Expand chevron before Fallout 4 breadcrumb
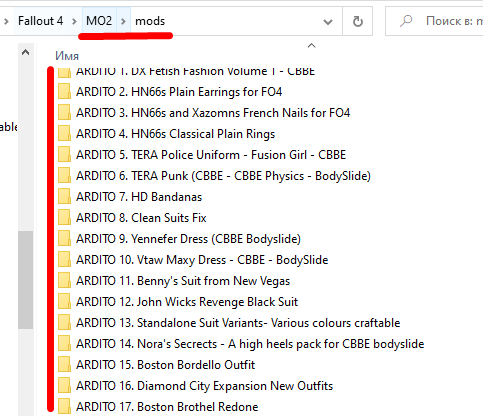Viewport: 483px width, 416px height. [6, 22]
